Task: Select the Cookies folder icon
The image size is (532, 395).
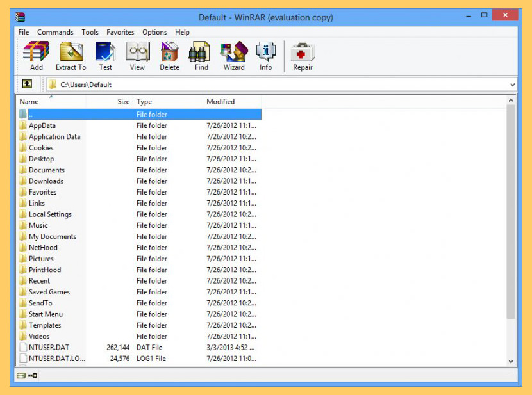Action: click(x=22, y=148)
